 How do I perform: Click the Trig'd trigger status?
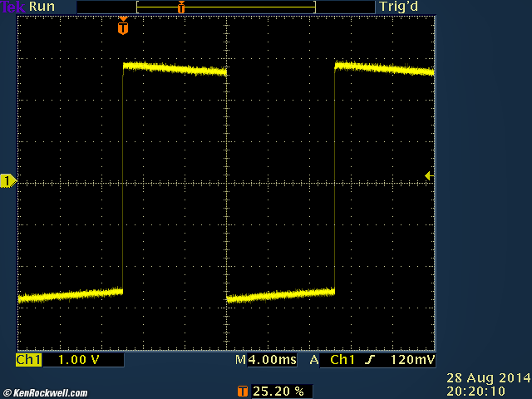pyautogui.click(x=399, y=7)
